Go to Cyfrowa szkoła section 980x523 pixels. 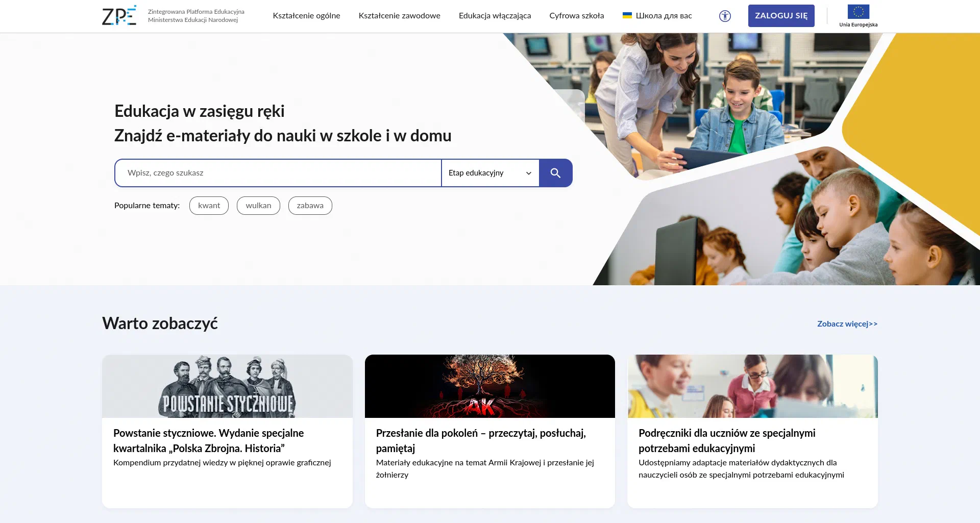tap(576, 16)
